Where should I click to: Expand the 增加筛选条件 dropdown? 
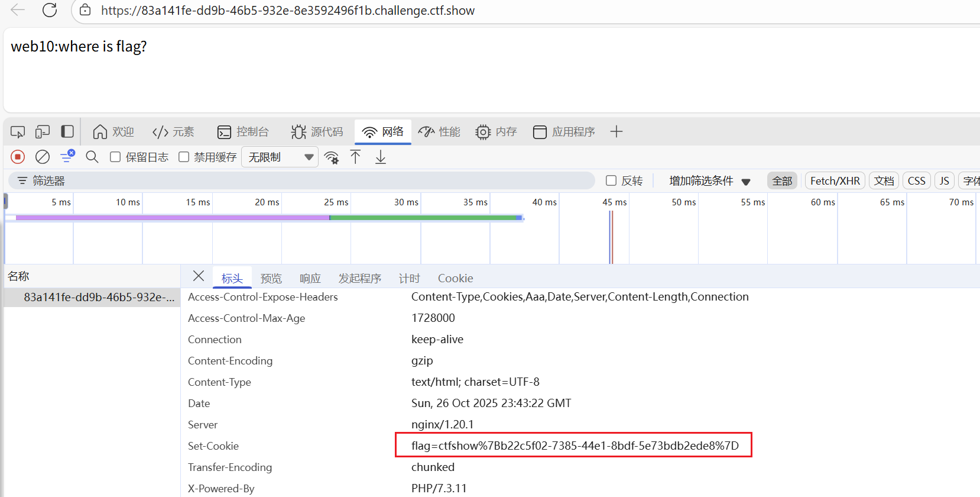click(709, 181)
